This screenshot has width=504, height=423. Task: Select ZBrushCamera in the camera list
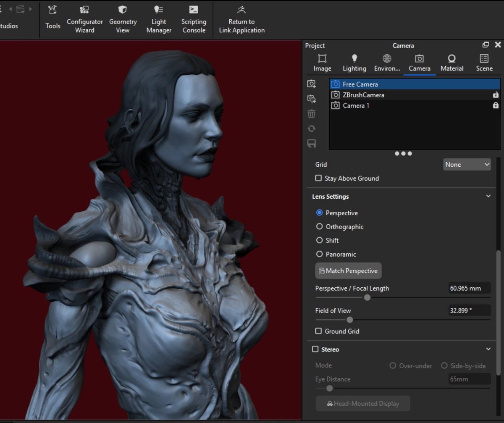(363, 95)
